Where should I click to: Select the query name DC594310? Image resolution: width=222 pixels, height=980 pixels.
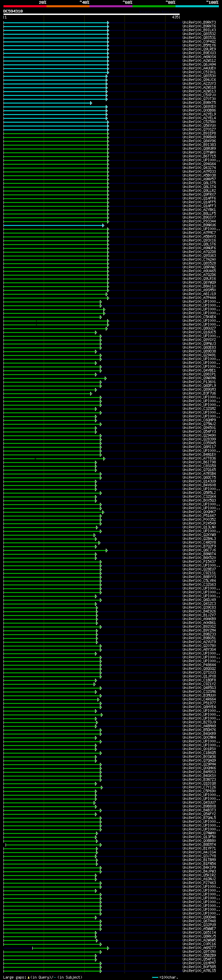point(13,11)
